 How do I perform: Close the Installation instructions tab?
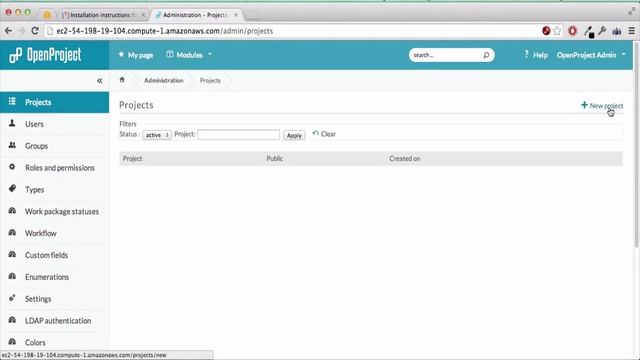143,15
